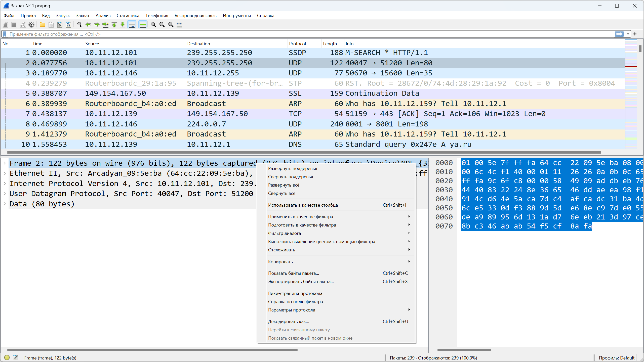
Task: Open capture file comment pencil icon
Action: (x=16, y=357)
